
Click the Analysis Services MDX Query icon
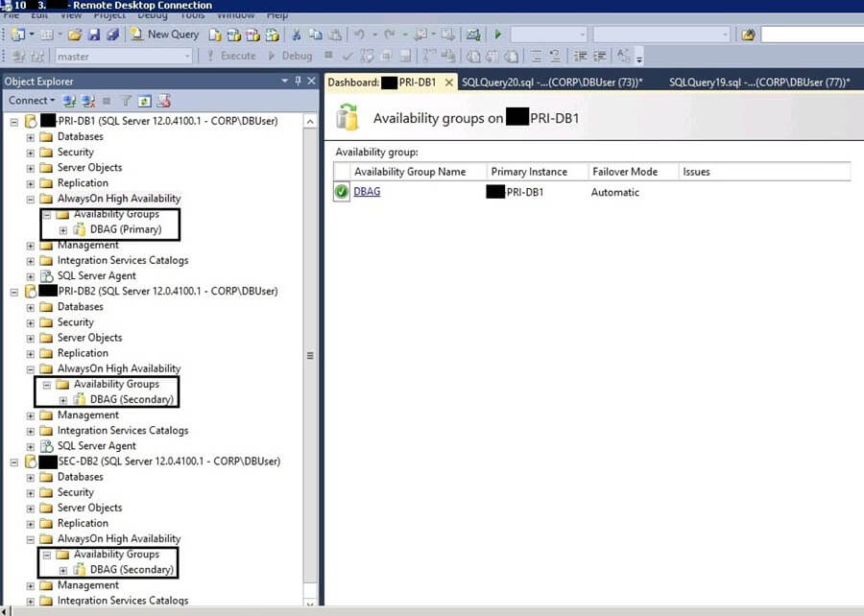[234, 36]
